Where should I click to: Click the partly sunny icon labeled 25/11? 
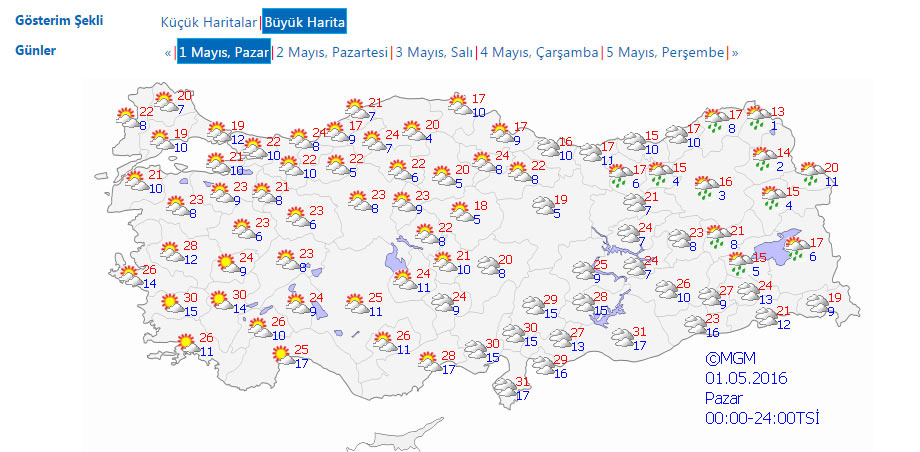click(357, 303)
